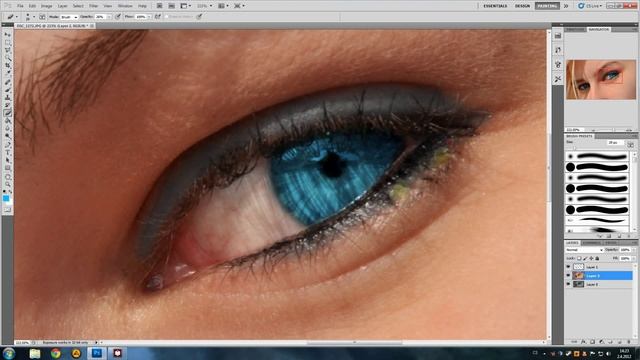Hide the highlighted Layer 2 eye icon

(x=568, y=276)
